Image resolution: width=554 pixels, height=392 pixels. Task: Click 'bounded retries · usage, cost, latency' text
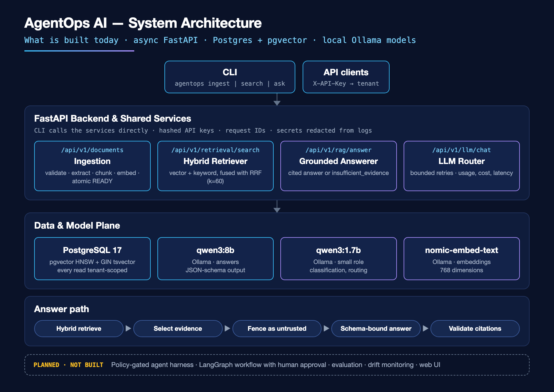462,173
